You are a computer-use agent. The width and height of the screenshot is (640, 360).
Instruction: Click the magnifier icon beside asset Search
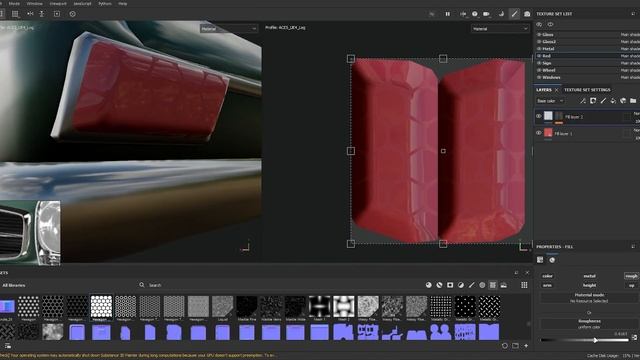(x=142, y=285)
